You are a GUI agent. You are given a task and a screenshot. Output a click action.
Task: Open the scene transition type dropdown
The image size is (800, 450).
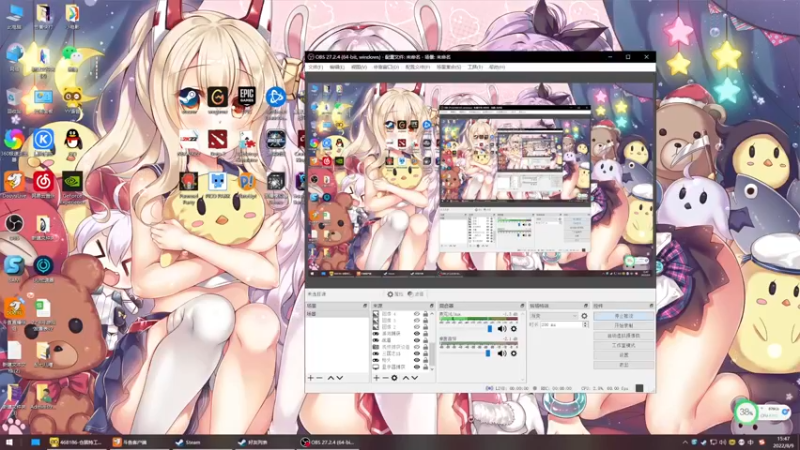554,316
